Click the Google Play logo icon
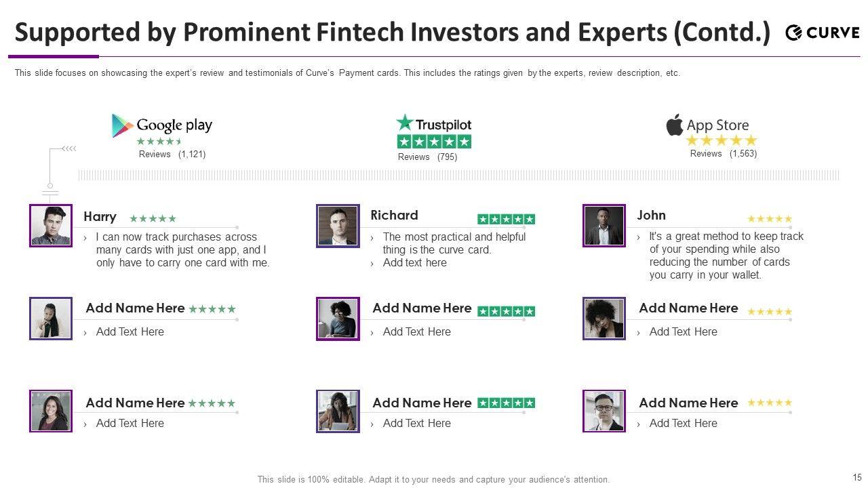Screen dimensions: 868x488 tap(122, 125)
